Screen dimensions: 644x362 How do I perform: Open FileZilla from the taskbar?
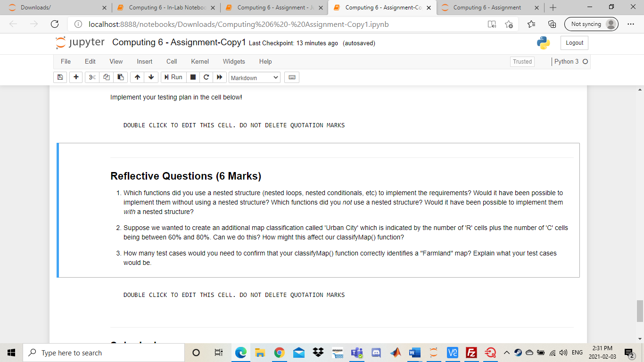pyautogui.click(x=471, y=353)
